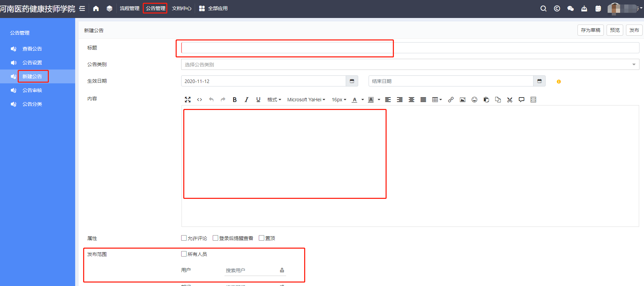Apply font color A button
This screenshot has height=286, width=644.
[354, 100]
